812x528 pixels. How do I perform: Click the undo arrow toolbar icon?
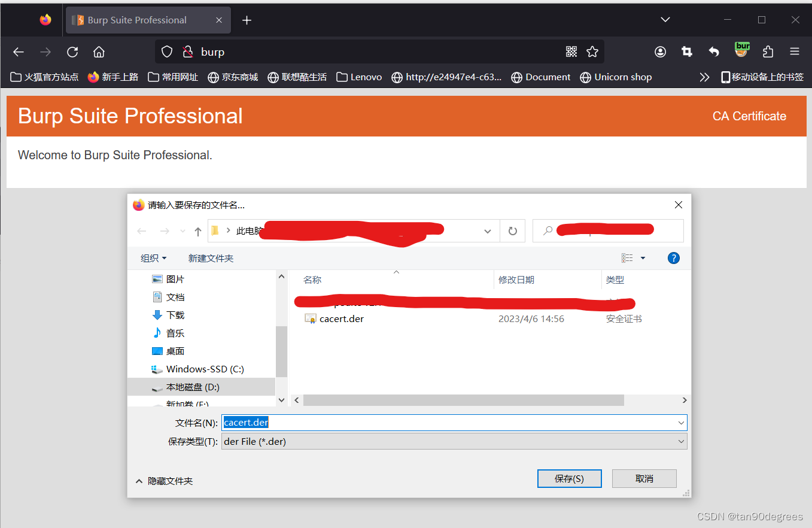coord(714,52)
